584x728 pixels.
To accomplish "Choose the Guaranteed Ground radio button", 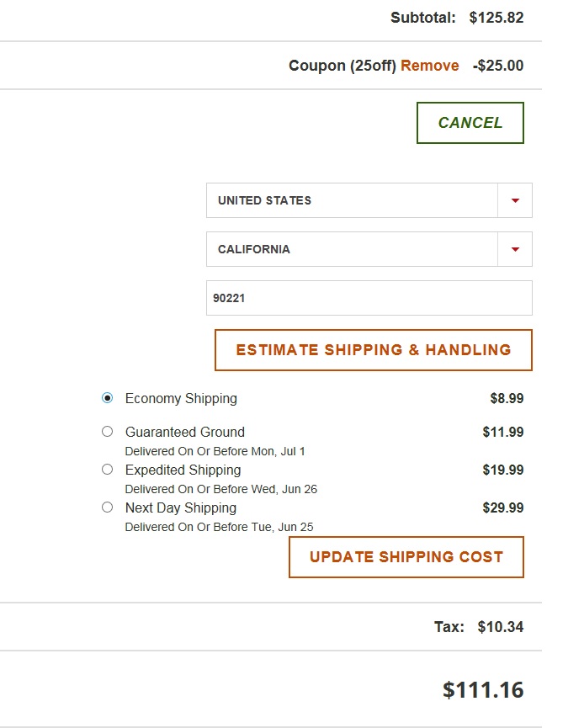I will pos(107,432).
